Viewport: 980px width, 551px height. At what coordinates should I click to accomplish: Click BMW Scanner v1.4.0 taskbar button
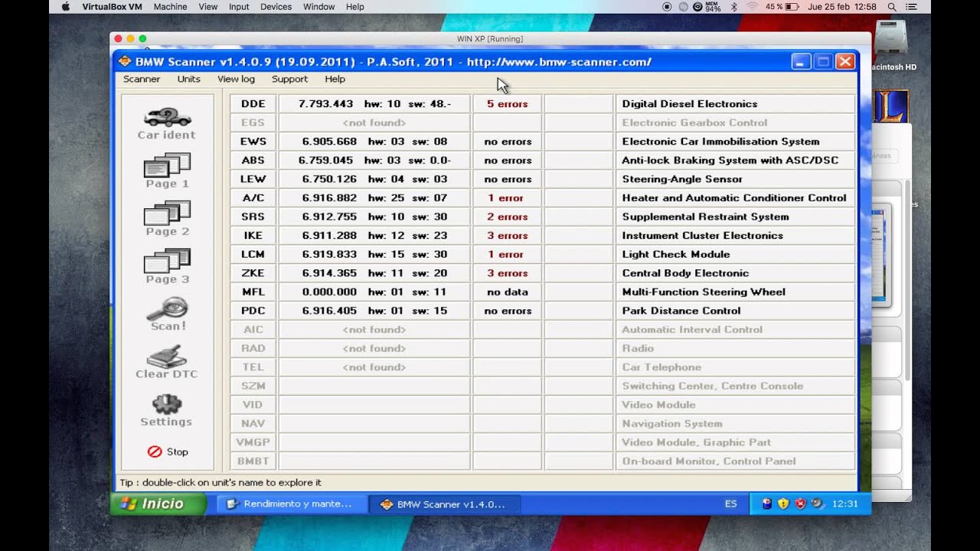[445, 504]
